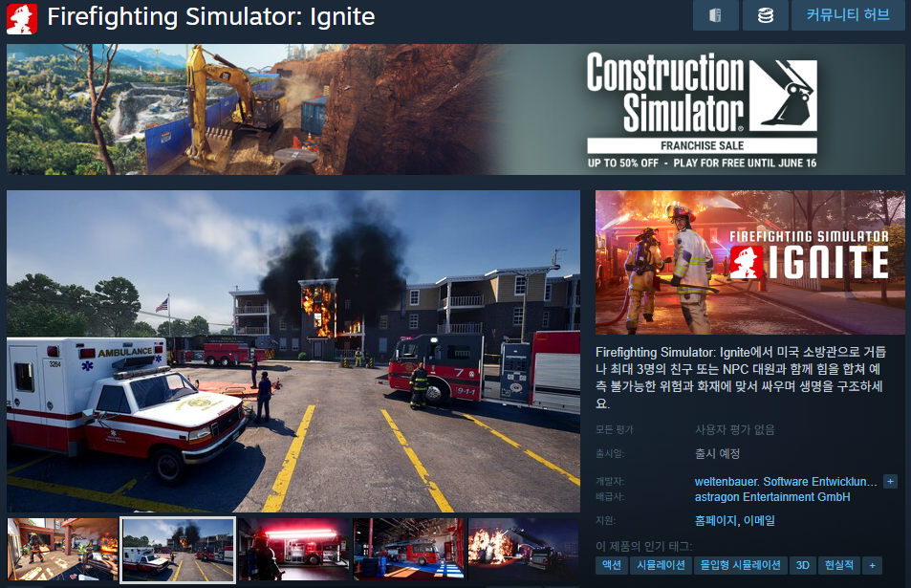Screen dimensions: 911x588
Task: Click the 출시 예정 release date text
Action: [x=718, y=453]
